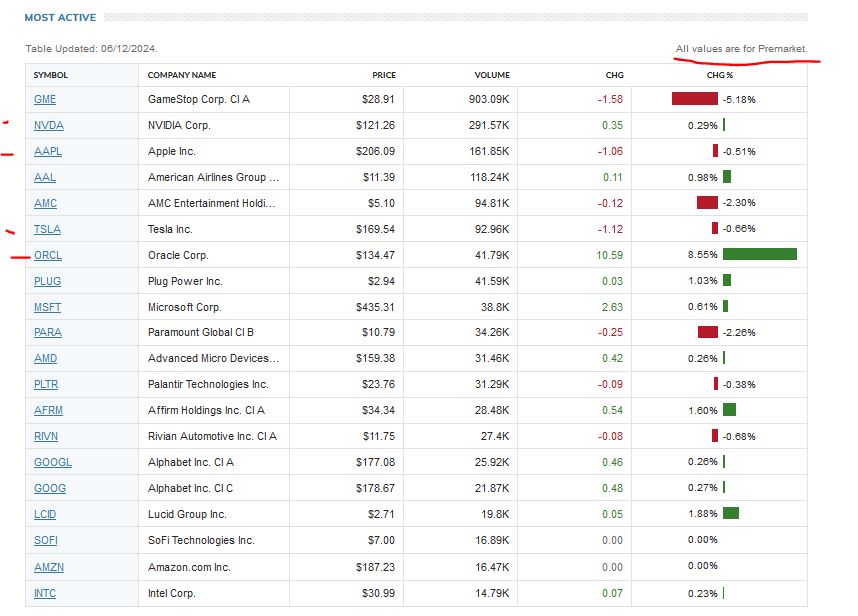Screen dimensions: 858x616
Task: Click the SOFI ticker link
Action: pos(46,540)
